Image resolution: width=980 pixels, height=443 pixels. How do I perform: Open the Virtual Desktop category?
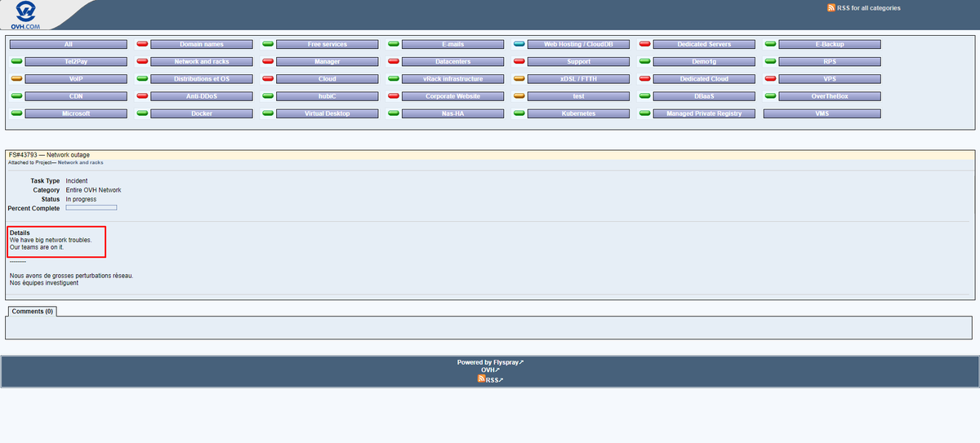[327, 113]
